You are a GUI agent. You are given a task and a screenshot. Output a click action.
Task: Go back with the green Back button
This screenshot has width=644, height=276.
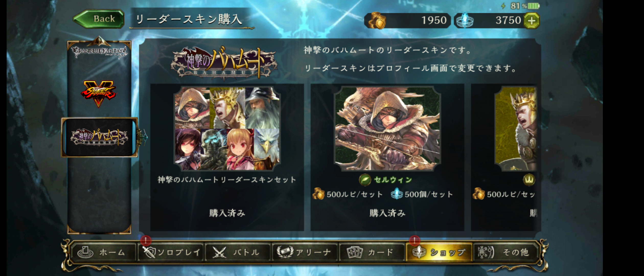pyautogui.click(x=99, y=19)
